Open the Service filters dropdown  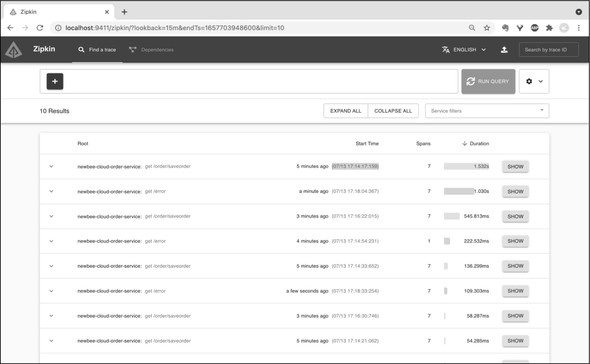(487, 111)
